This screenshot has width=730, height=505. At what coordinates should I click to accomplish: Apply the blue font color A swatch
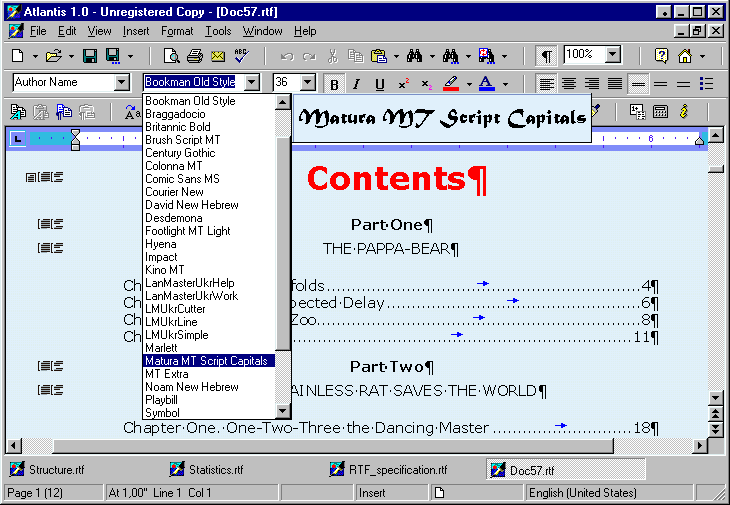click(487, 84)
